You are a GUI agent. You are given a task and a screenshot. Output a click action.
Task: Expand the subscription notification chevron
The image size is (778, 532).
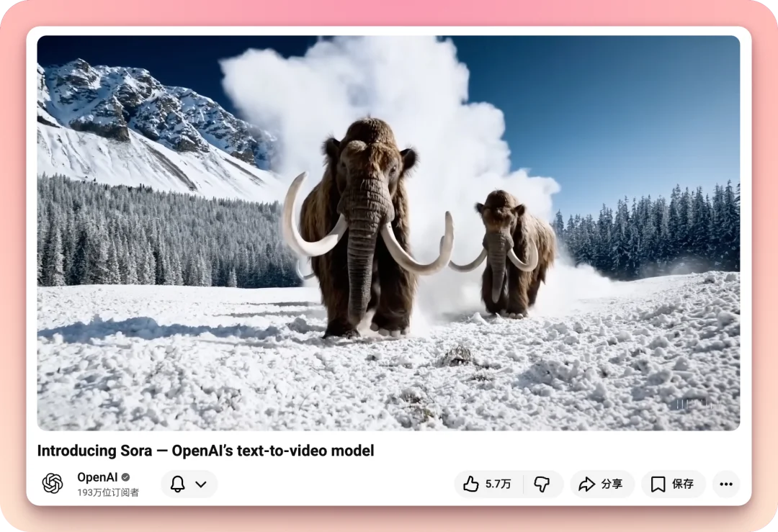point(201,484)
